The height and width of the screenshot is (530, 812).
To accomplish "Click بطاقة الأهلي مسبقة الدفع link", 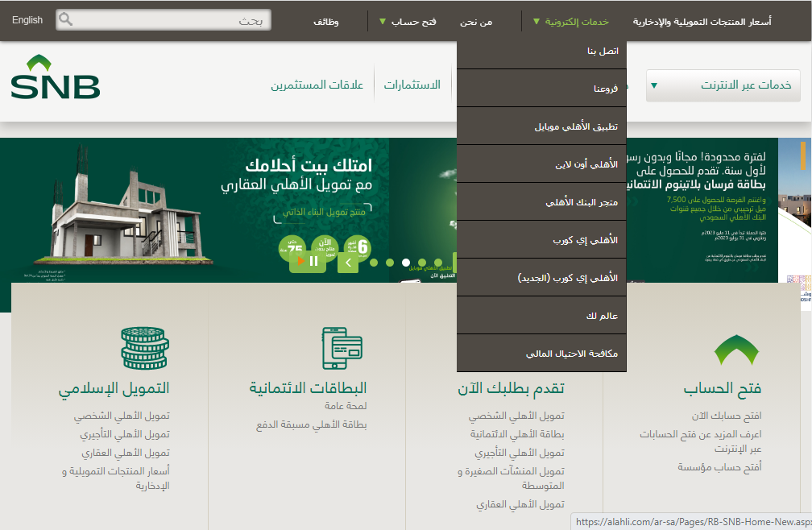I will pos(311,424).
